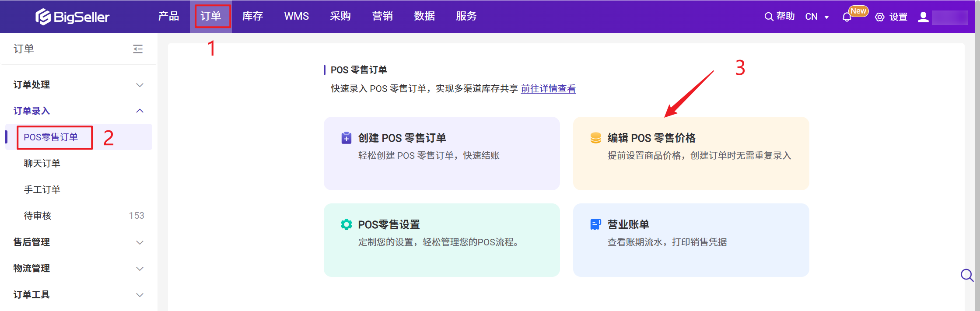Open settings via the gear icon
Viewport: 980px width, 311px height.
[x=879, y=17]
